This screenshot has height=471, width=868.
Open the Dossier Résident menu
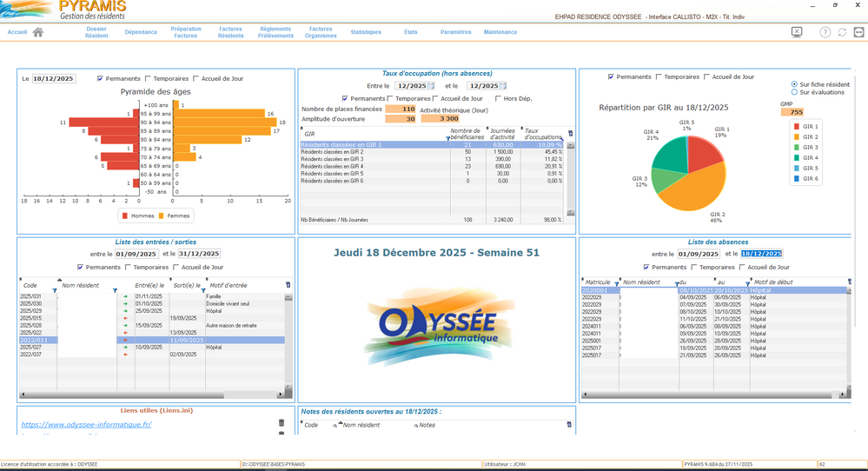pos(96,32)
